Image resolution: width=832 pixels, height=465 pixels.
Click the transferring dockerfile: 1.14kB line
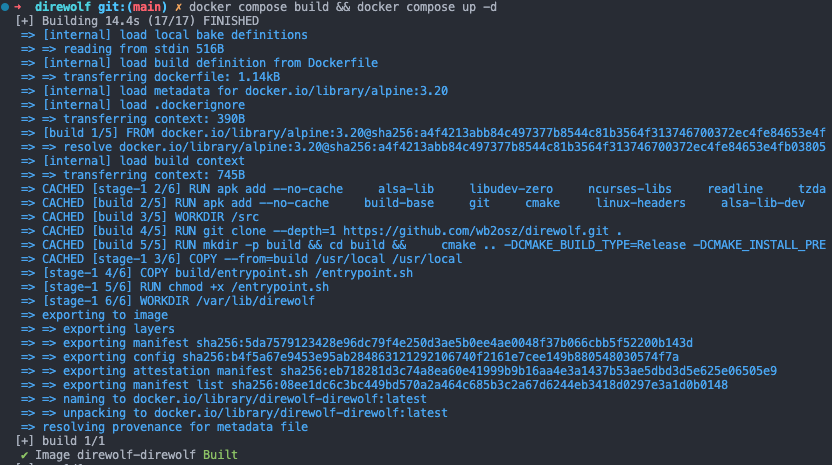pos(171,77)
